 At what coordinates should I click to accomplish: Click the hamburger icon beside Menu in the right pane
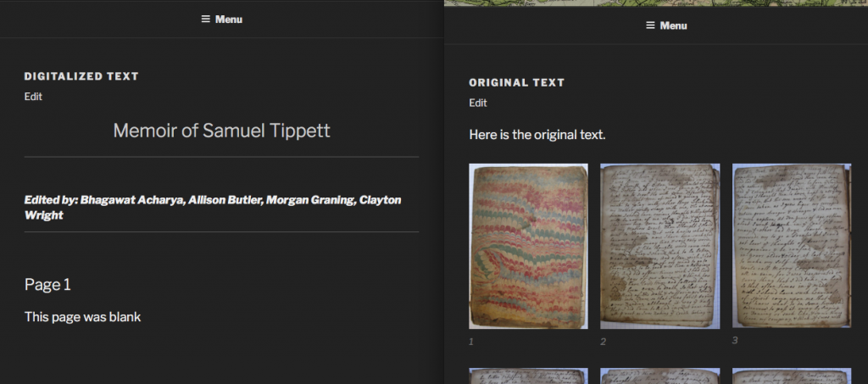[x=650, y=25]
